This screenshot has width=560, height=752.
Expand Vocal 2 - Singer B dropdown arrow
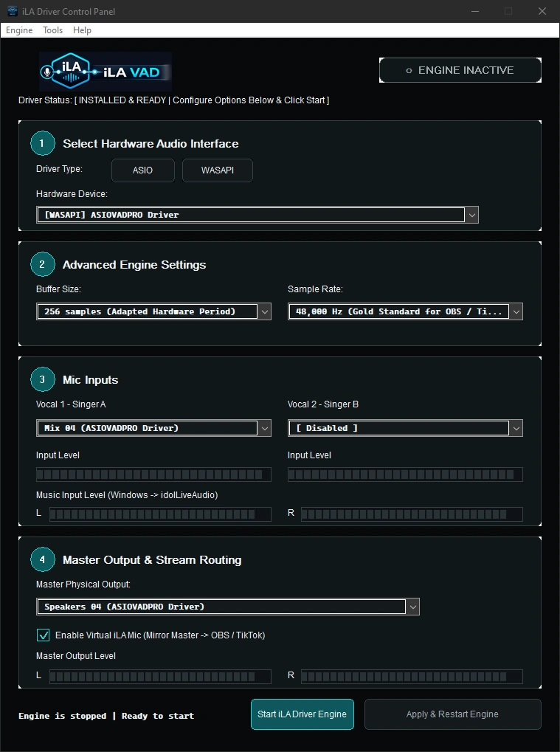[x=516, y=428]
